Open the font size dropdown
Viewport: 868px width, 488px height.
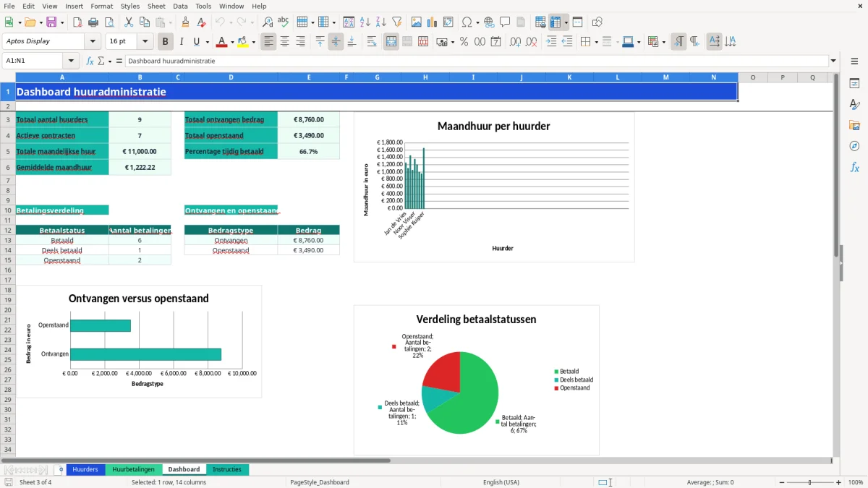pyautogui.click(x=145, y=41)
